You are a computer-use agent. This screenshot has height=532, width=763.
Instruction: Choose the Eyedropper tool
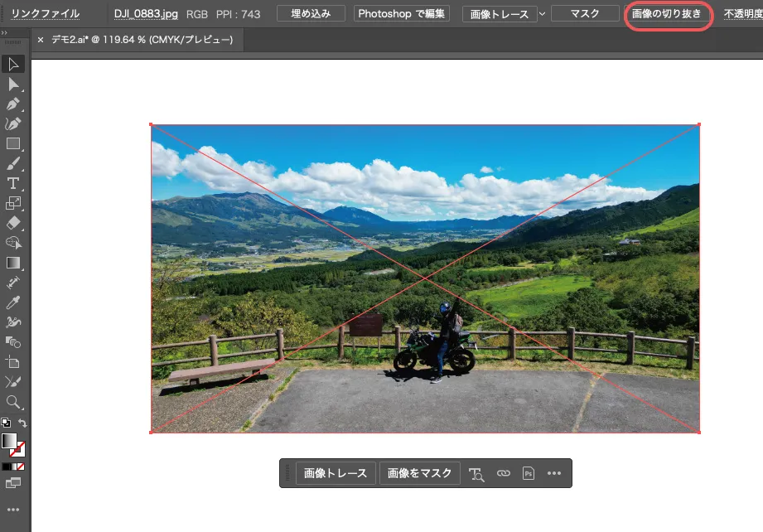click(13, 302)
